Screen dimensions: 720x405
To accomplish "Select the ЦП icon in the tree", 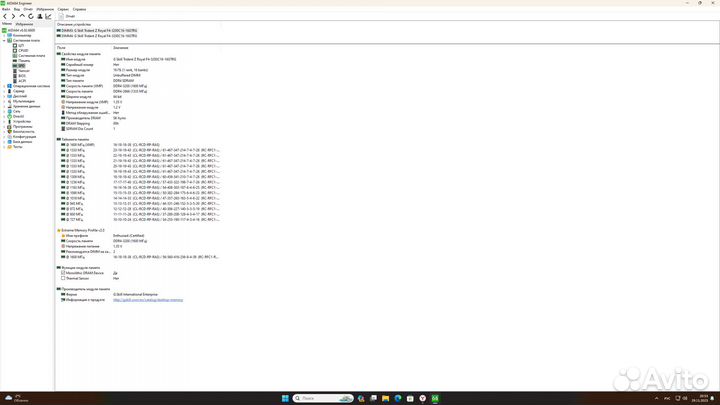I will point(15,45).
